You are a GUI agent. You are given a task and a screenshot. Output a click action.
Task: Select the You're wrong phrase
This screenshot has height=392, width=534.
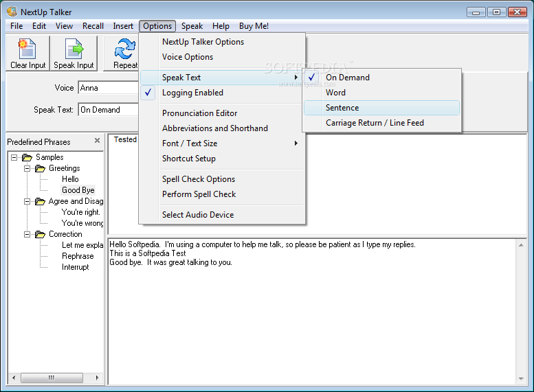(82, 223)
